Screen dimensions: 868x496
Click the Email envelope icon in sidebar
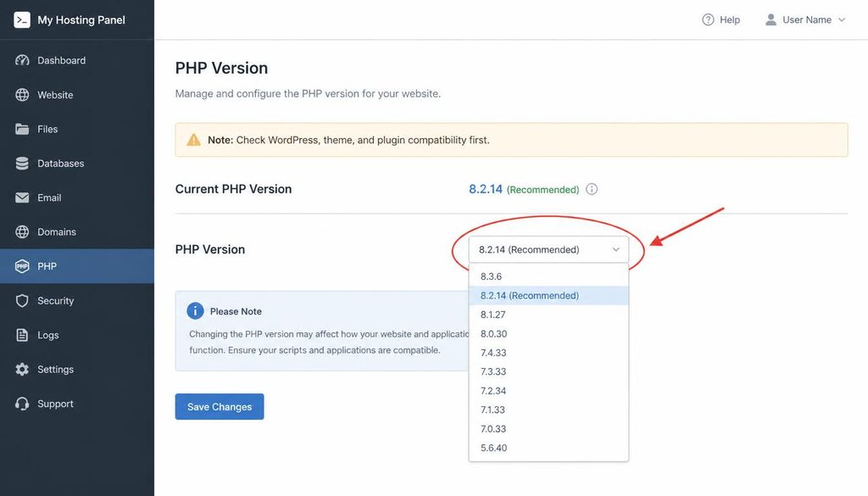(22, 198)
